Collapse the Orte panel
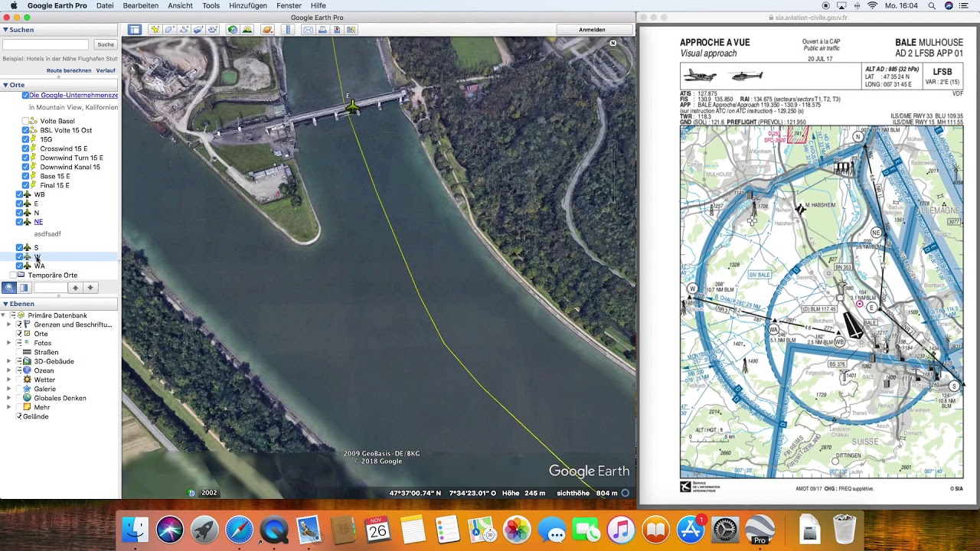This screenshot has width=980, height=551. [x=5, y=85]
